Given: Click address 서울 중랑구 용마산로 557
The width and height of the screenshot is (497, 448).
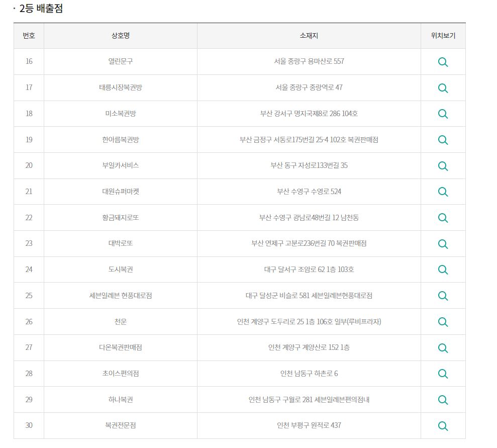Looking at the screenshot, I should coord(309,61).
